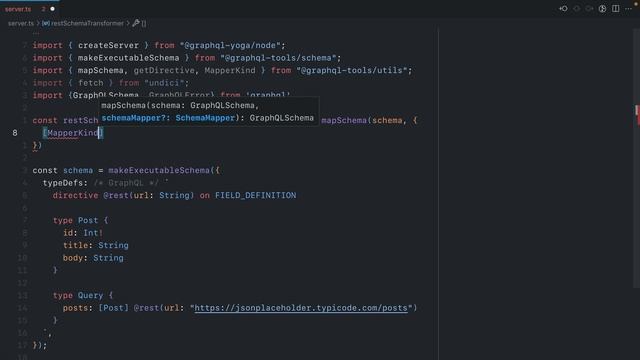Click the variable symbol icon in the breadcrumb
This screenshot has width=640, height=360.
(46, 23)
